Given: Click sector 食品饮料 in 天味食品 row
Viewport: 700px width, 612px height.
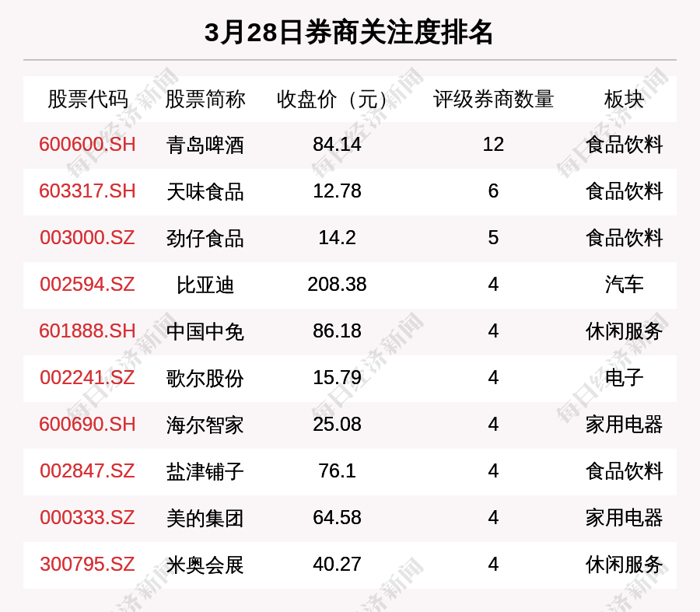Looking at the screenshot, I should [x=624, y=191].
